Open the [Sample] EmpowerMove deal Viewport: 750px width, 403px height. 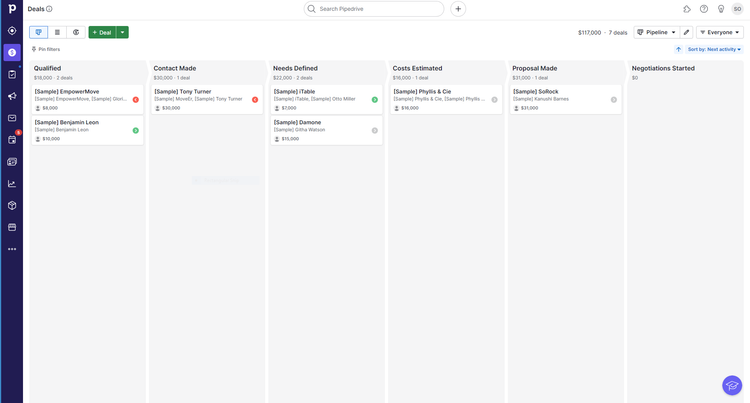click(x=88, y=99)
